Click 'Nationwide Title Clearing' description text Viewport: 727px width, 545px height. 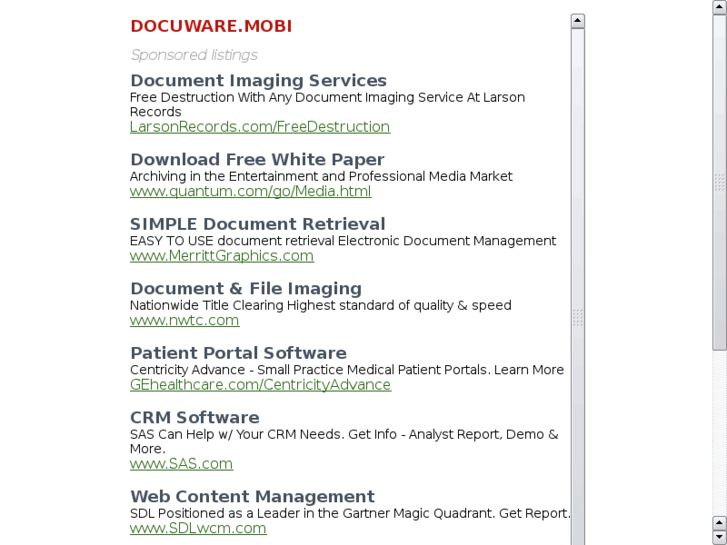click(x=320, y=305)
